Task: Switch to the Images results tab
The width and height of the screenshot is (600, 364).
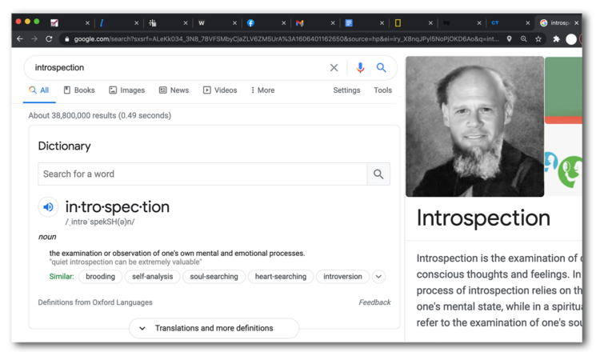Action: click(126, 90)
